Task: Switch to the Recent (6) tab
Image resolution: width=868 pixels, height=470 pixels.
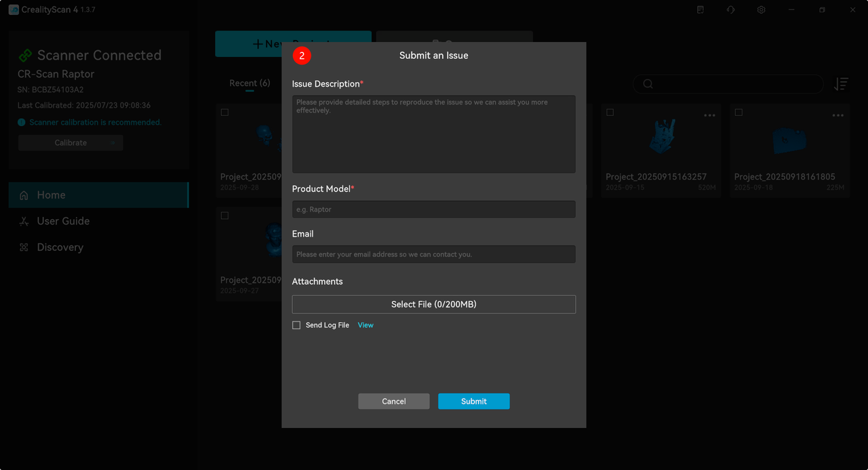Action: 250,83
